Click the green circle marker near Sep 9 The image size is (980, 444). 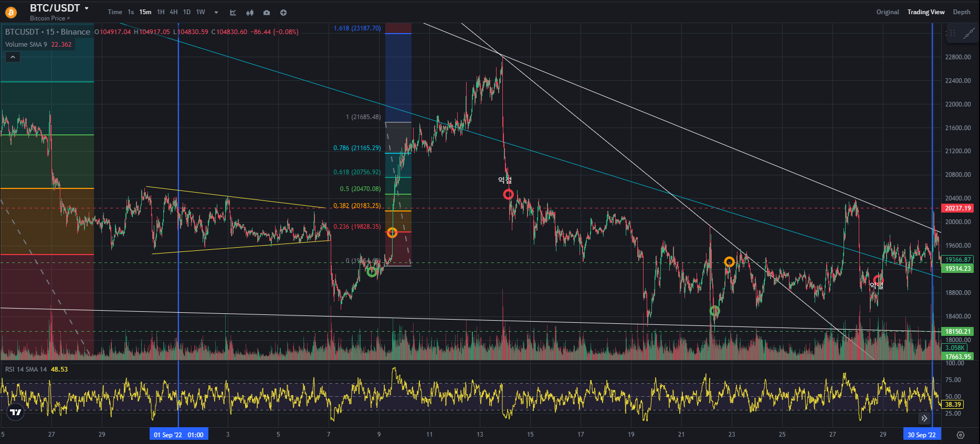372,272
